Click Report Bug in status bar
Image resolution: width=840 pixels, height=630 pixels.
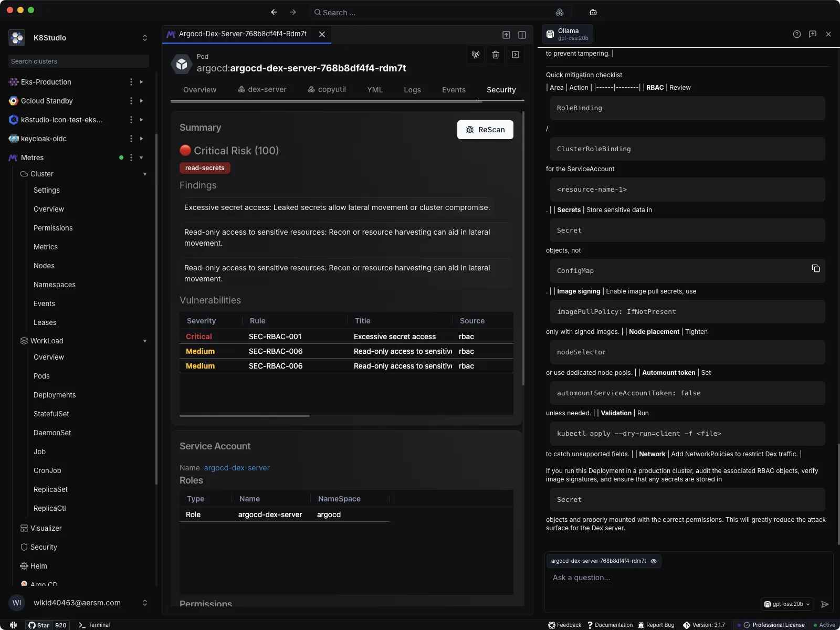tap(656, 625)
